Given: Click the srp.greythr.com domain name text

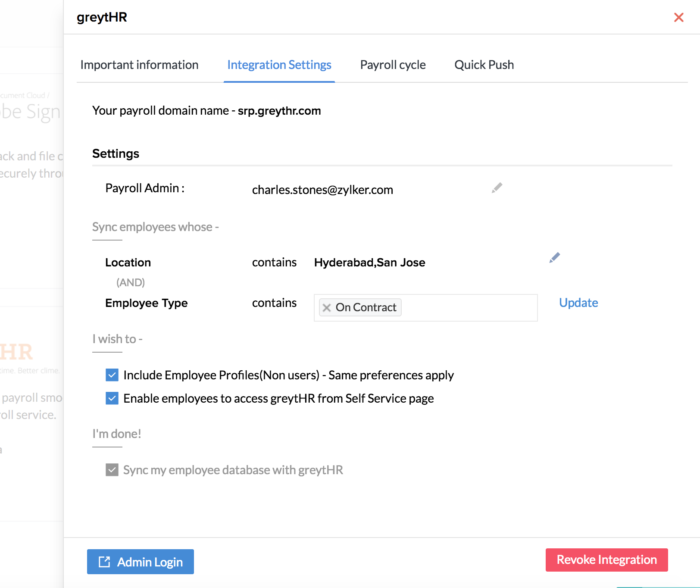Looking at the screenshot, I should 279,111.
